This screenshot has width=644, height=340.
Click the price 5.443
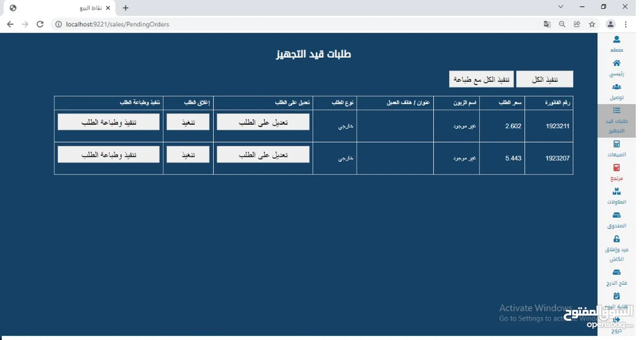click(x=513, y=158)
